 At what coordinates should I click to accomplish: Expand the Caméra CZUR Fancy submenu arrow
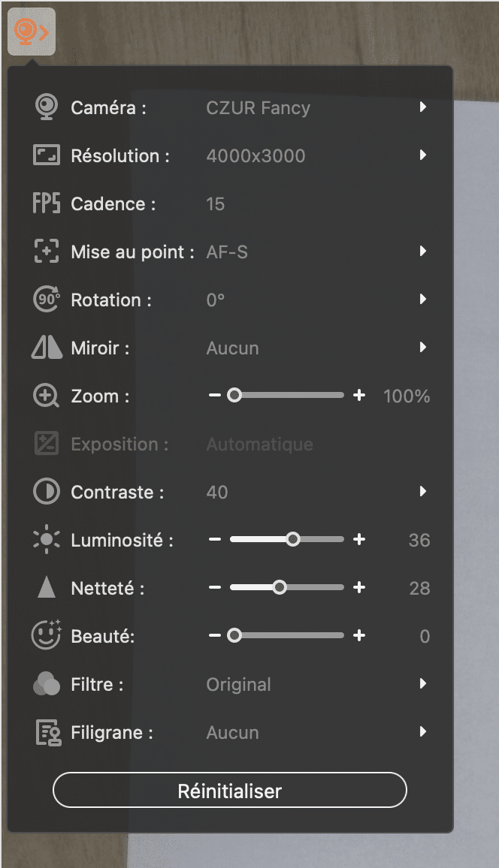point(423,107)
